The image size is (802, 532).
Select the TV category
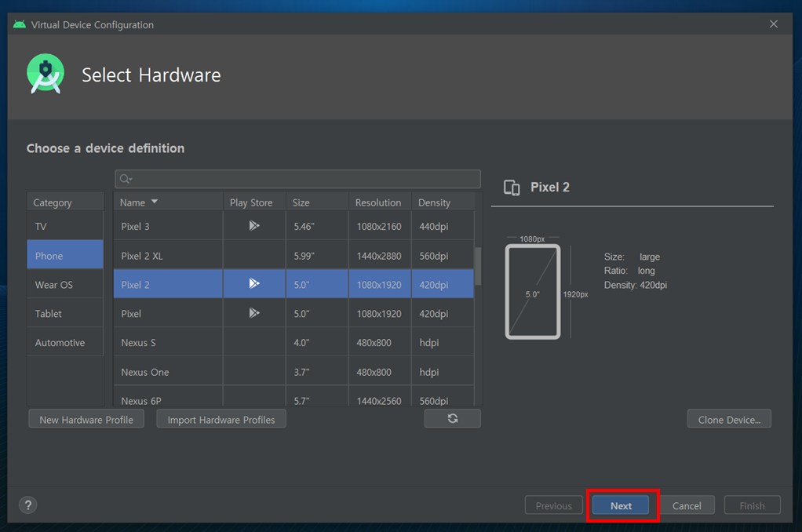[x=65, y=226]
